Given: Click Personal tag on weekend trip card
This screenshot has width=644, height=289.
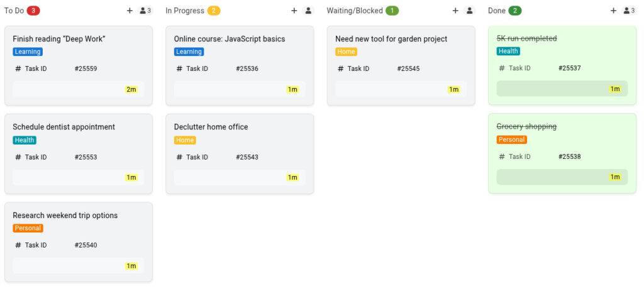Looking at the screenshot, I should click(x=28, y=228).
